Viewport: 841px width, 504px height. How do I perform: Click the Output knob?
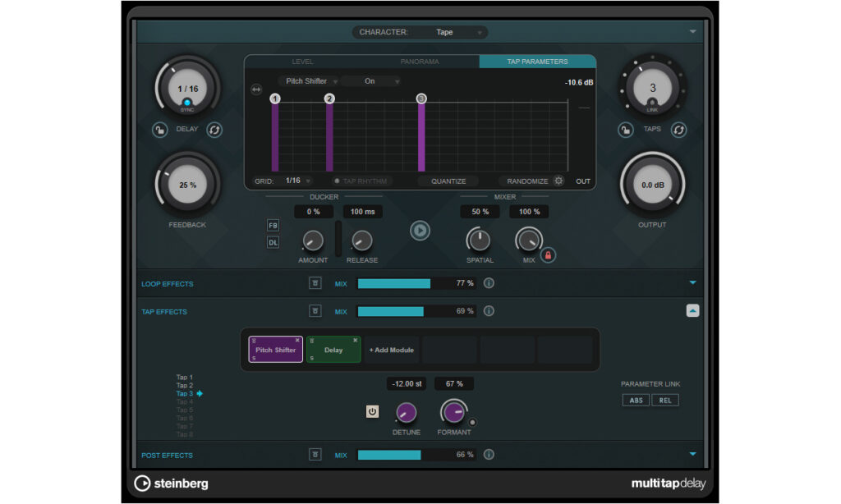click(x=653, y=185)
